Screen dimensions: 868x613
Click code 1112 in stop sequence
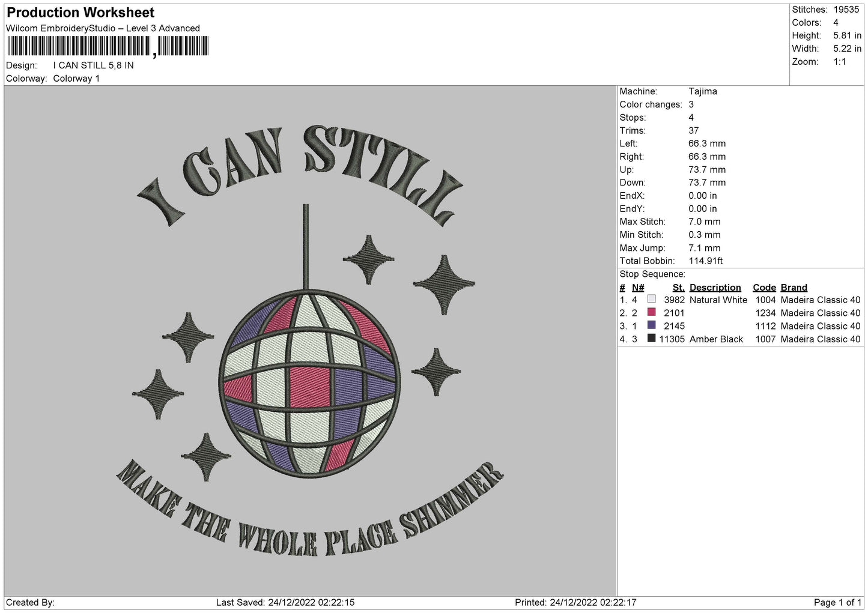pyautogui.click(x=765, y=326)
